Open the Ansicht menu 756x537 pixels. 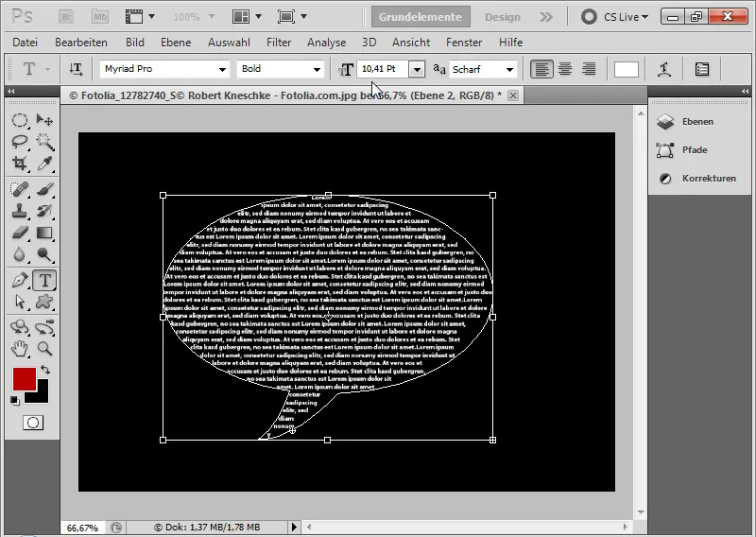coord(411,43)
